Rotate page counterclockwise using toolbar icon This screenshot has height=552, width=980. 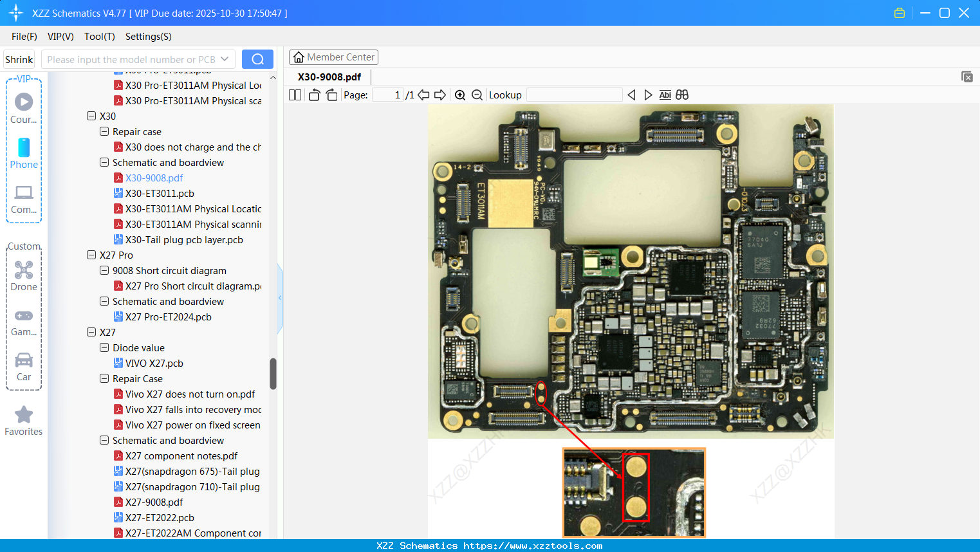pos(314,95)
